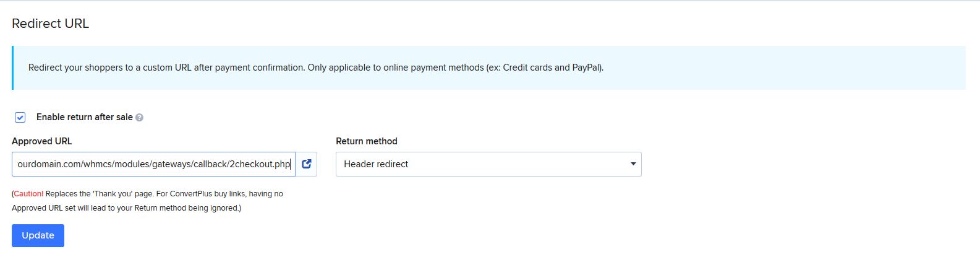Open the Return method dropdown

click(488, 164)
